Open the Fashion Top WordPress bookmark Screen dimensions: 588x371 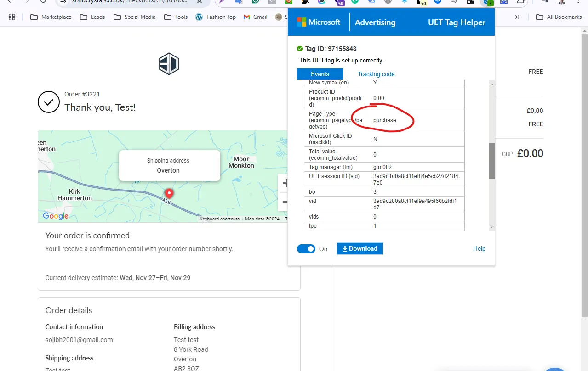click(x=216, y=17)
